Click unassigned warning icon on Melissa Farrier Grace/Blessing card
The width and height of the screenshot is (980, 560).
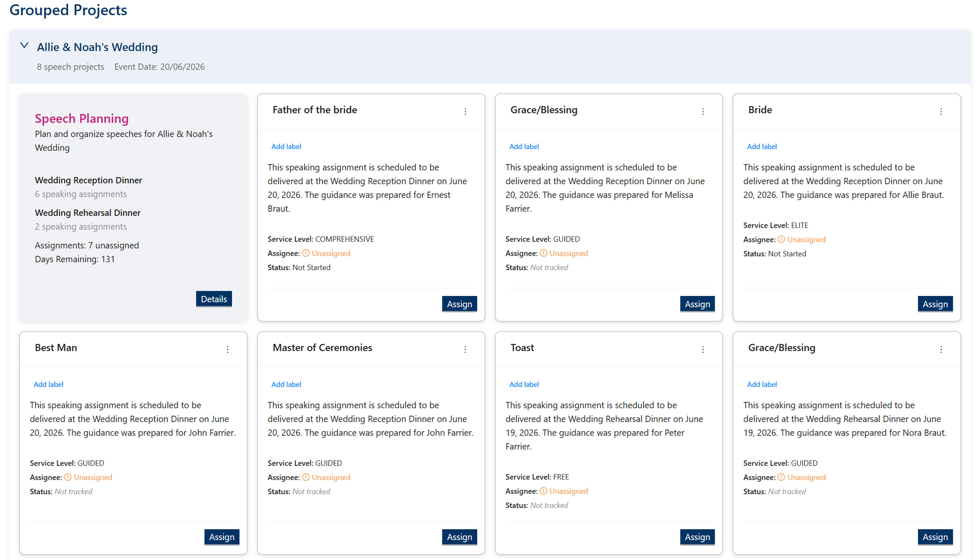[543, 253]
